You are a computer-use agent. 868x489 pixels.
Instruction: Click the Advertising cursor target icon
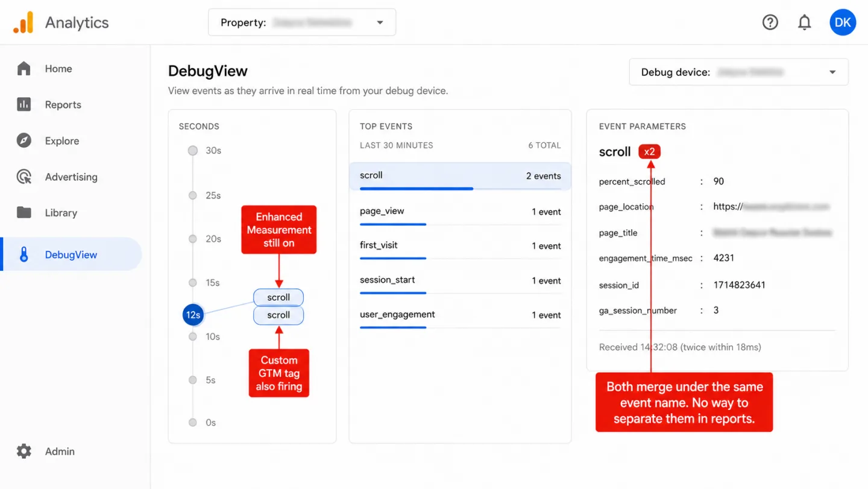pyautogui.click(x=24, y=177)
